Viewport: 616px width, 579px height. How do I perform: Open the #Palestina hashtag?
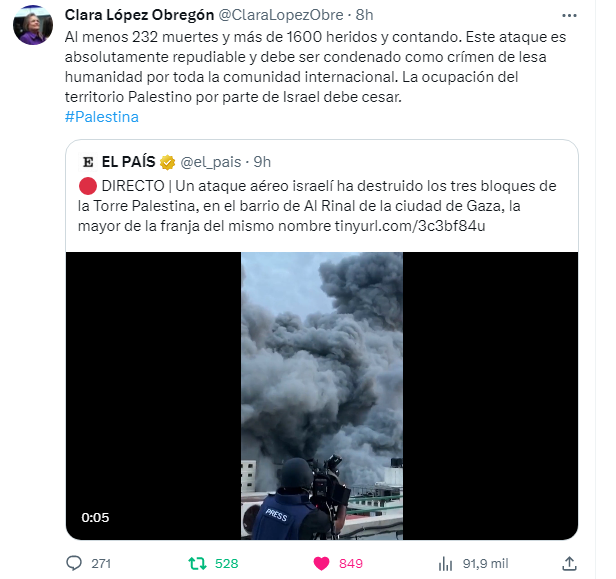point(102,117)
